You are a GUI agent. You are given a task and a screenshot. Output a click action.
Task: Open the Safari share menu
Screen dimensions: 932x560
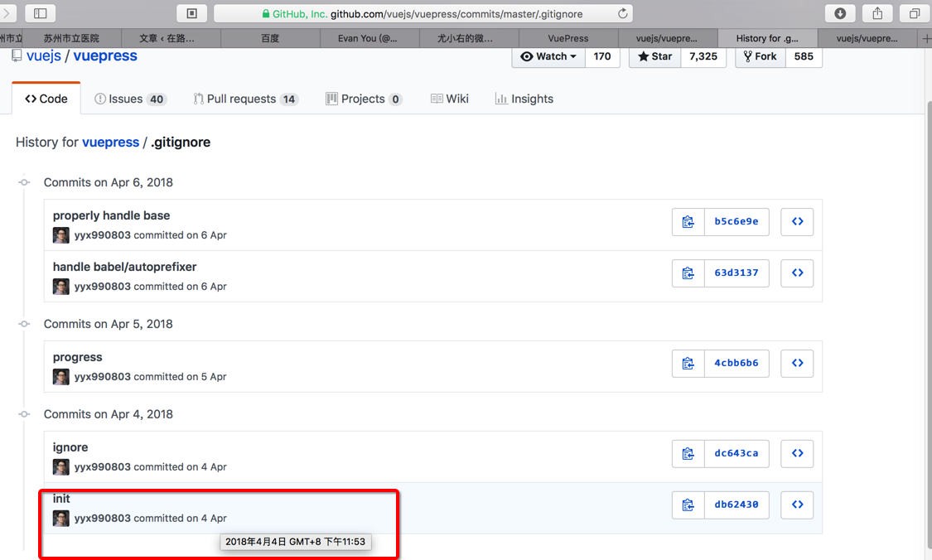tap(877, 13)
